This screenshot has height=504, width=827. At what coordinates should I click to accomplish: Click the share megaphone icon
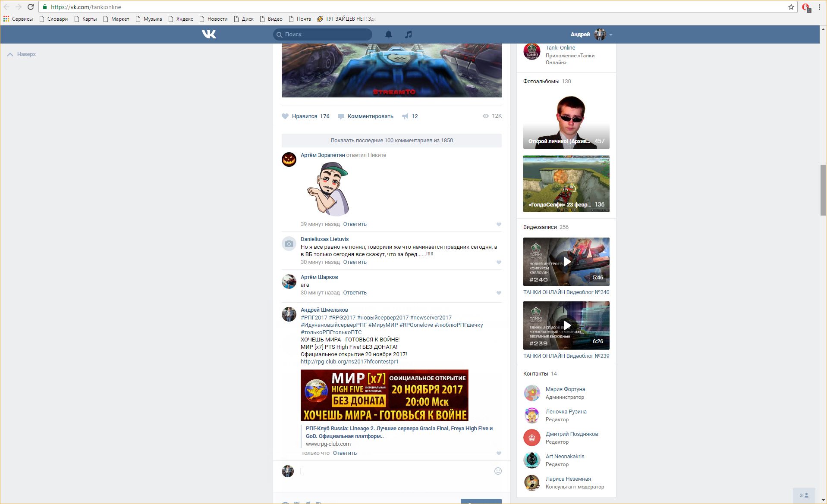(405, 116)
